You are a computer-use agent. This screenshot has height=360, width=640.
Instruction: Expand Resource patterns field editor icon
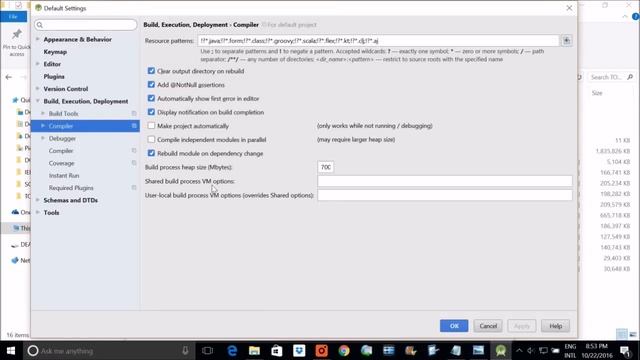pos(567,40)
